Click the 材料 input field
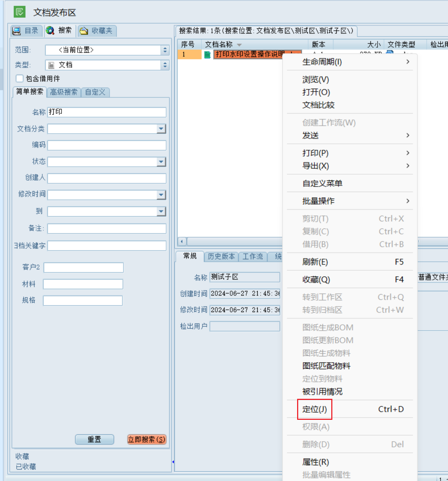This screenshot has width=448, height=481. pyautogui.click(x=83, y=284)
